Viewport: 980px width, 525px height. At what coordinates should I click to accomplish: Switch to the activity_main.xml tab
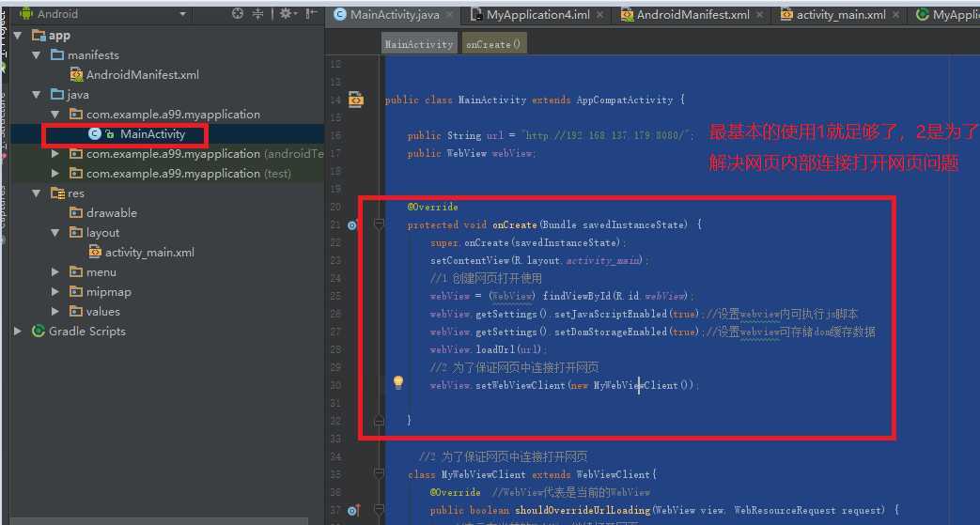tap(841, 14)
